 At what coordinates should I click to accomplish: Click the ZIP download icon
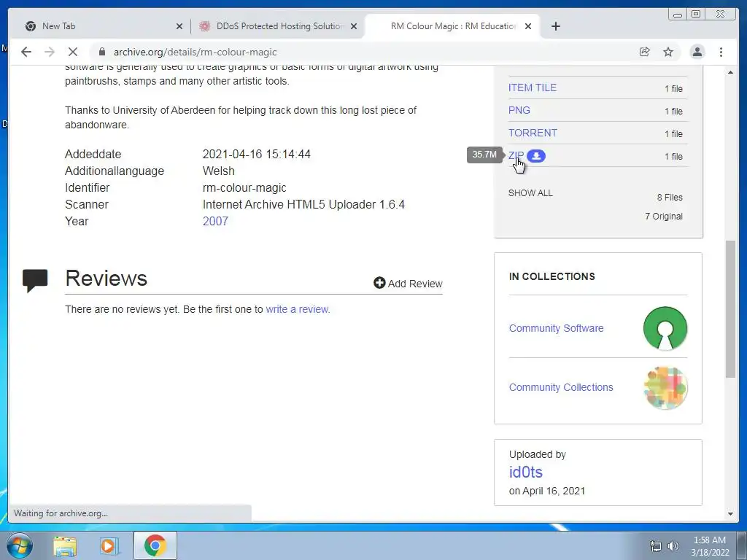(x=536, y=156)
